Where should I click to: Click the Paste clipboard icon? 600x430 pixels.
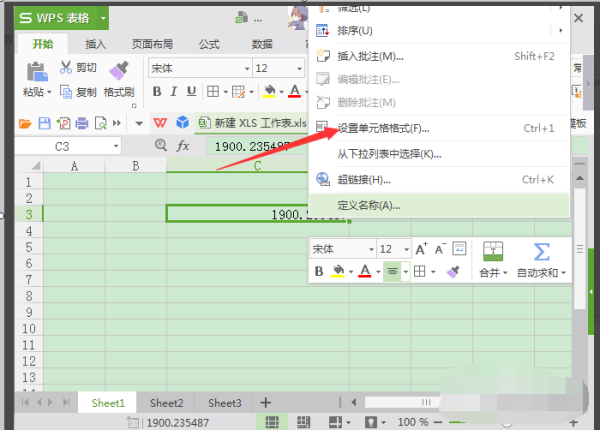37,72
